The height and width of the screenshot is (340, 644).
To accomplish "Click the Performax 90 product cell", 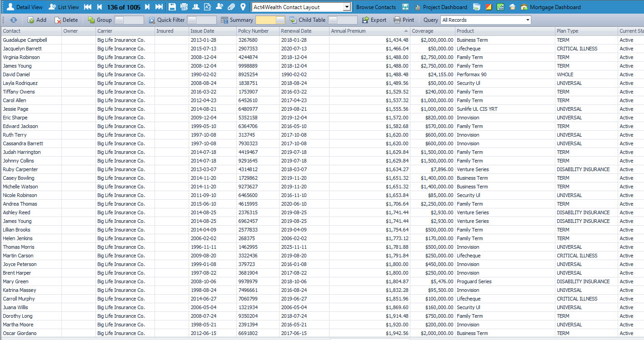I will [x=505, y=74].
